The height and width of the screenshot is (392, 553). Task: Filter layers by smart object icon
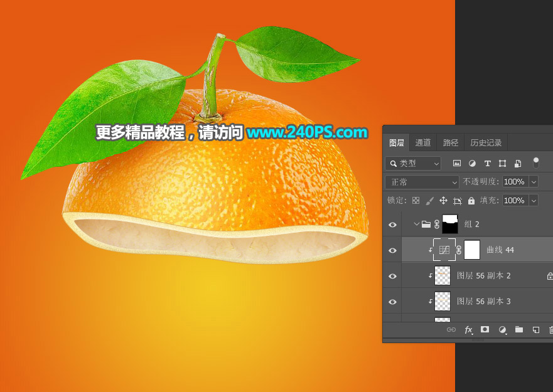click(x=518, y=163)
